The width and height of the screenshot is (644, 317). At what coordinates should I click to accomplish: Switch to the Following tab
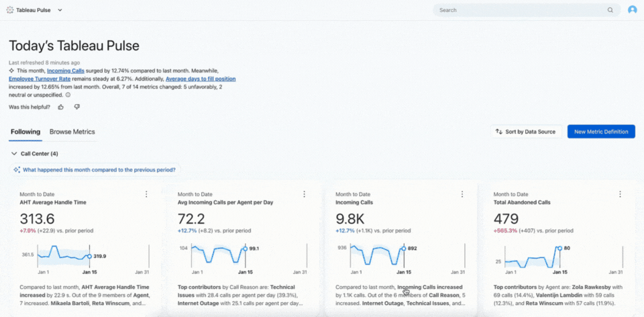(25, 132)
